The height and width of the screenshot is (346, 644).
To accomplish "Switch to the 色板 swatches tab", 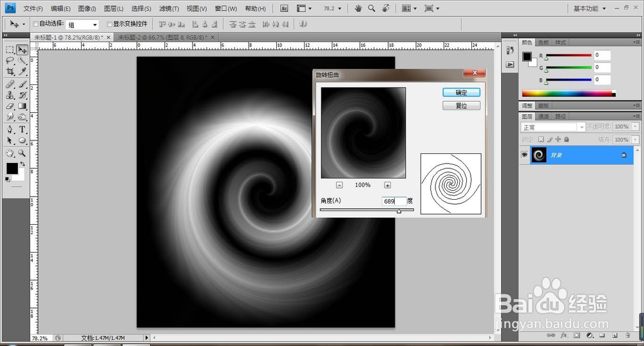I will coord(544,43).
